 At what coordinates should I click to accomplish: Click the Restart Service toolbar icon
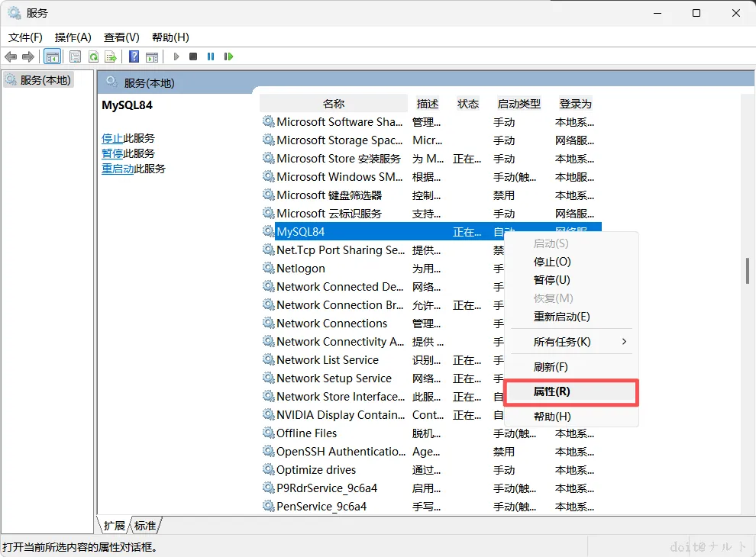tap(228, 57)
